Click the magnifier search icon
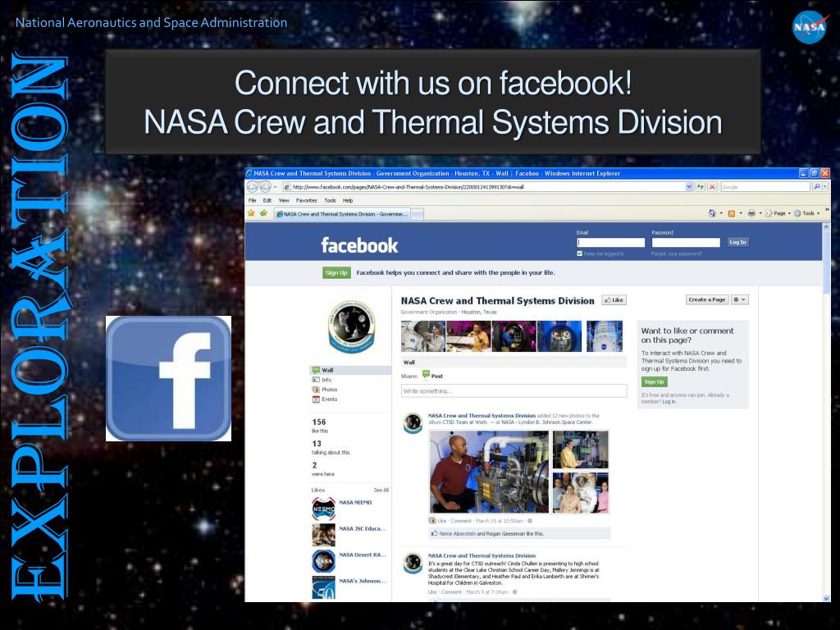This screenshot has width=840, height=630. [817, 187]
